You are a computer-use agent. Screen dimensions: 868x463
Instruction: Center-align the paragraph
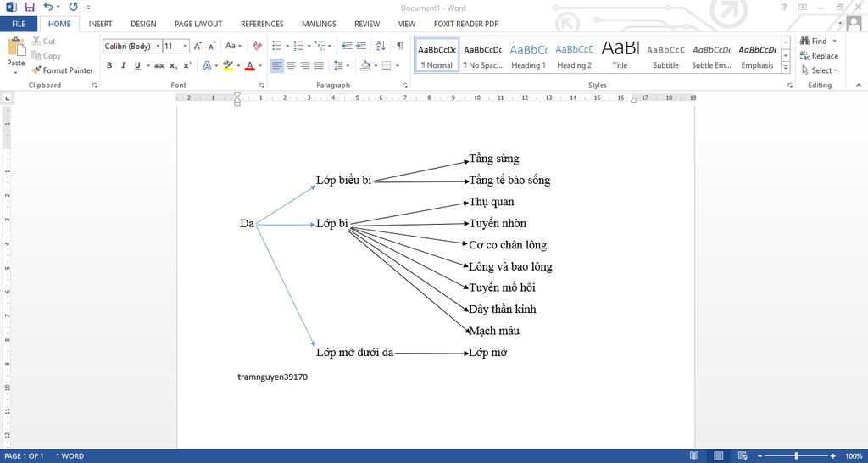coord(292,65)
